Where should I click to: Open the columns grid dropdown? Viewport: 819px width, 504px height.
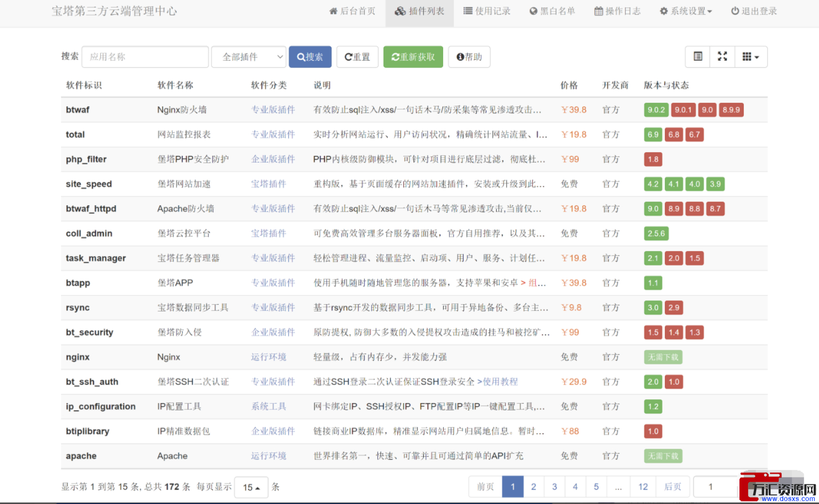[751, 57]
